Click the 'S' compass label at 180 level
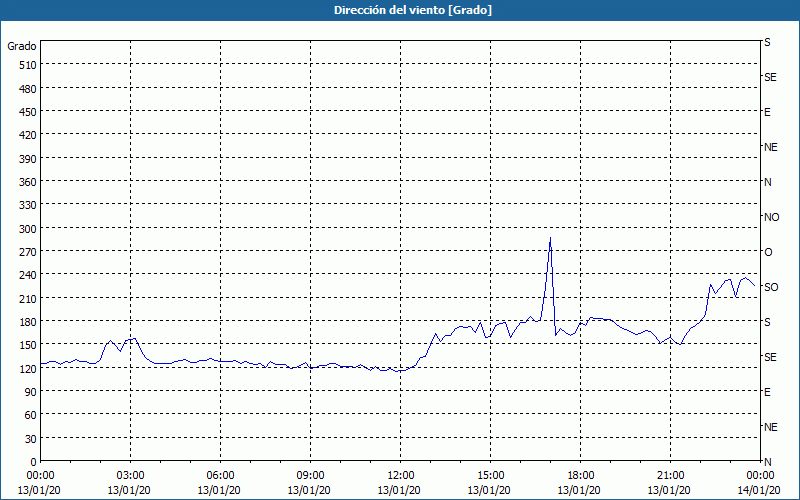 767,322
